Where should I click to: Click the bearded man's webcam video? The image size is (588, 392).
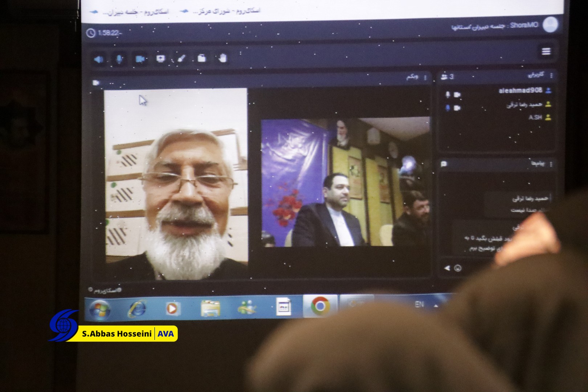point(176,184)
